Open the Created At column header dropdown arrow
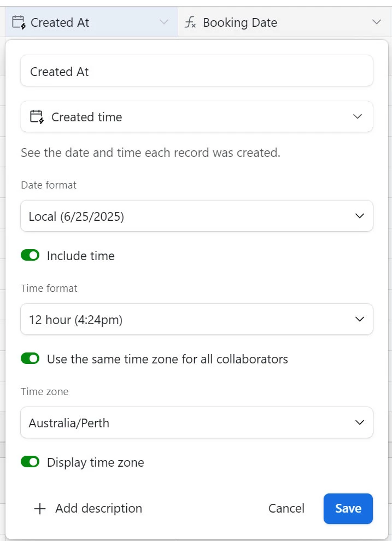 click(164, 22)
